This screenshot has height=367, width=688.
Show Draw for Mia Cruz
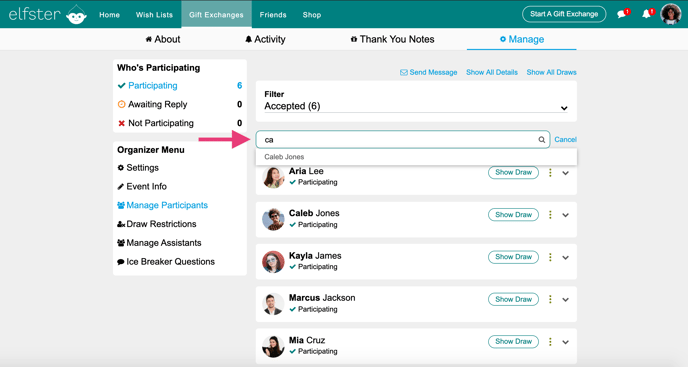tap(513, 342)
